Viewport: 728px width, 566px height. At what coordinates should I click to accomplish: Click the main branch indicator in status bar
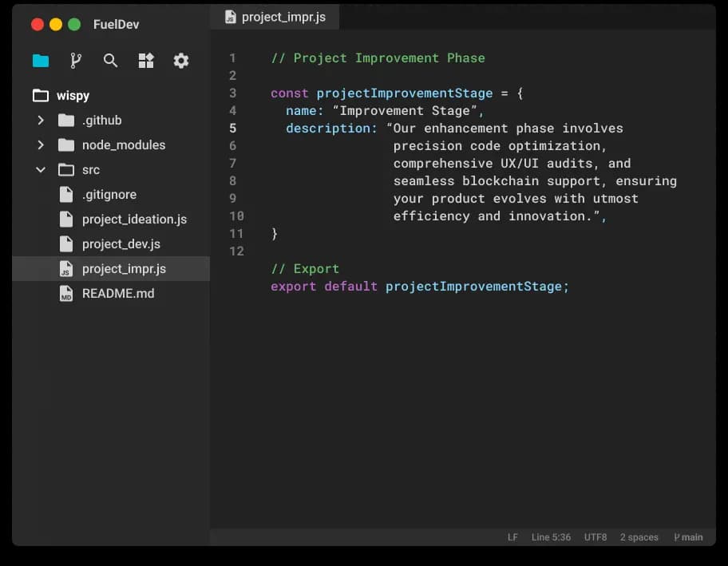[688, 537]
